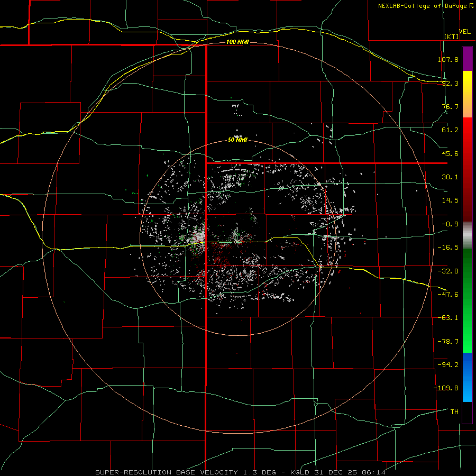Click the 30.1 velocity scale value

[450, 177]
